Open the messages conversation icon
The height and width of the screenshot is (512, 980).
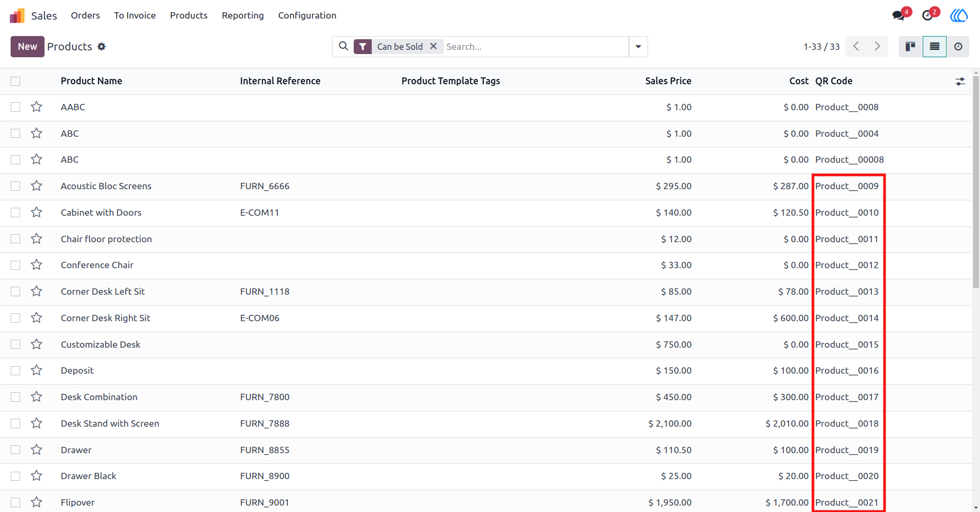pyautogui.click(x=899, y=15)
